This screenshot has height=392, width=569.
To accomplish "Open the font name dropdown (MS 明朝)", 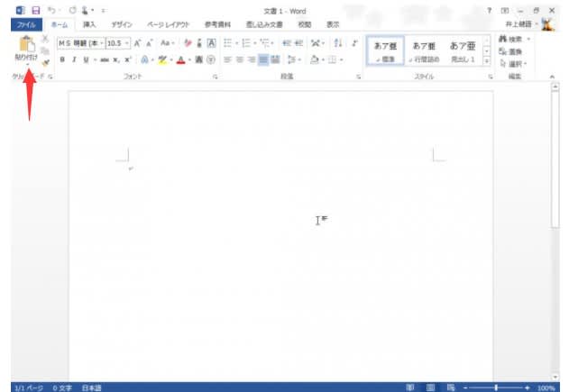I will pyautogui.click(x=81, y=43).
